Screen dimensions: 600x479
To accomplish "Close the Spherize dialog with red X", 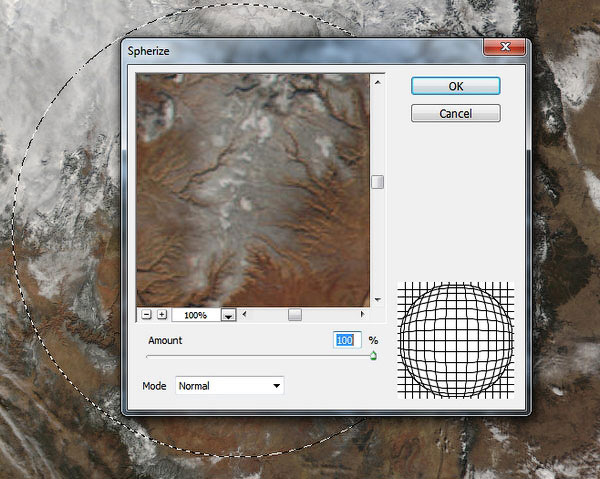I will coord(506,48).
